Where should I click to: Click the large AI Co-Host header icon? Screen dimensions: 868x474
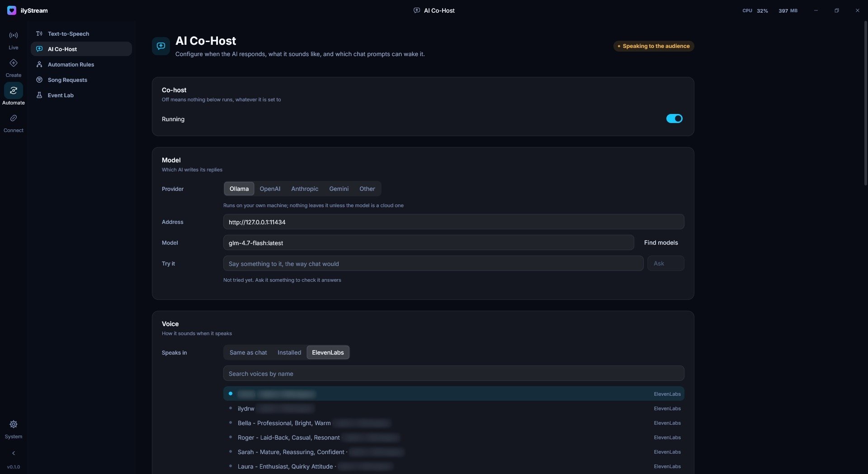(161, 46)
